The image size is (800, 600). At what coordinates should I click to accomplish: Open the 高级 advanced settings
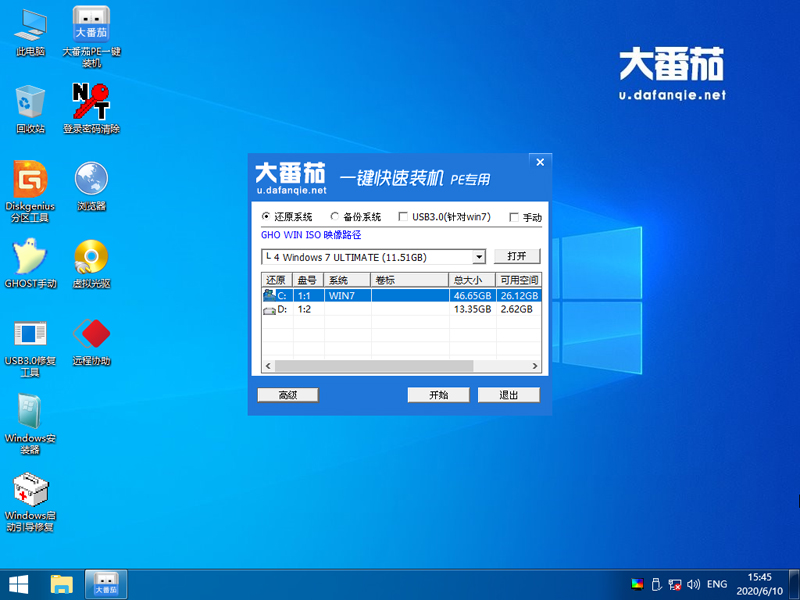click(288, 394)
